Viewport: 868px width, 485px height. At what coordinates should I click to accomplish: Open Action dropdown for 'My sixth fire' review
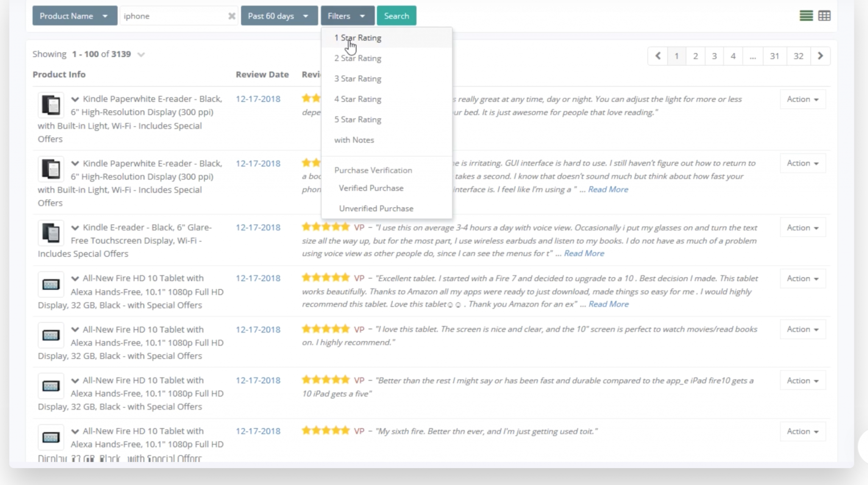tap(802, 431)
